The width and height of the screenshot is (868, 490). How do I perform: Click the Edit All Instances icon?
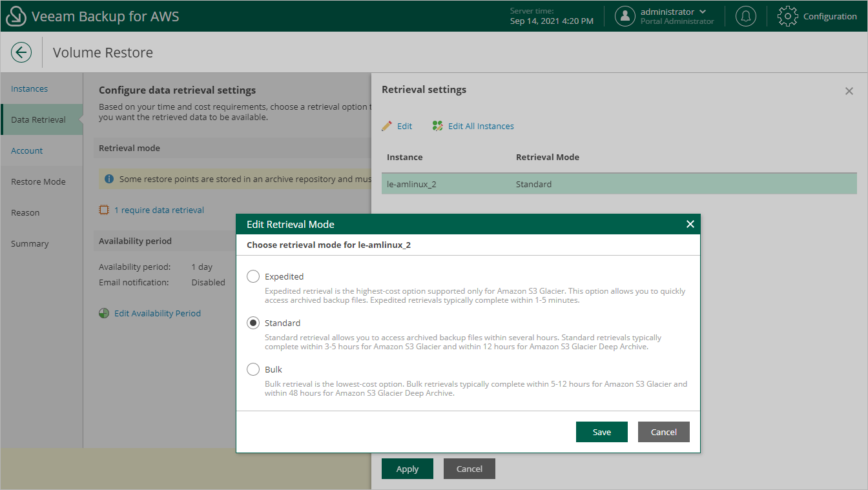pos(438,126)
